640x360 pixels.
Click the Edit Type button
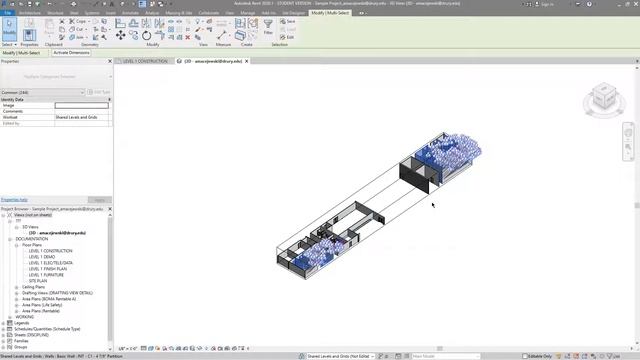click(99, 92)
